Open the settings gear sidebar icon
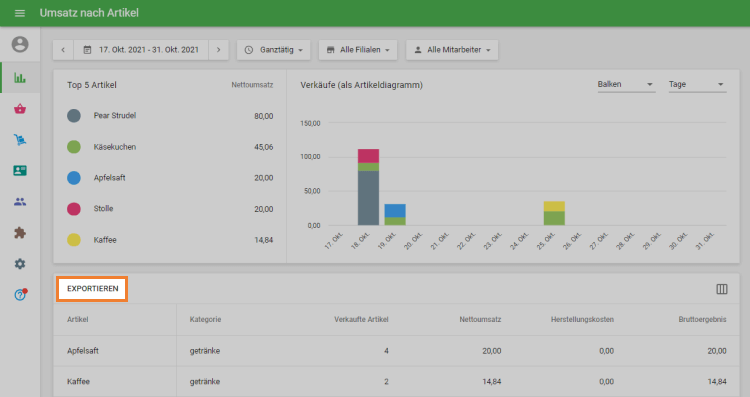 point(20,264)
